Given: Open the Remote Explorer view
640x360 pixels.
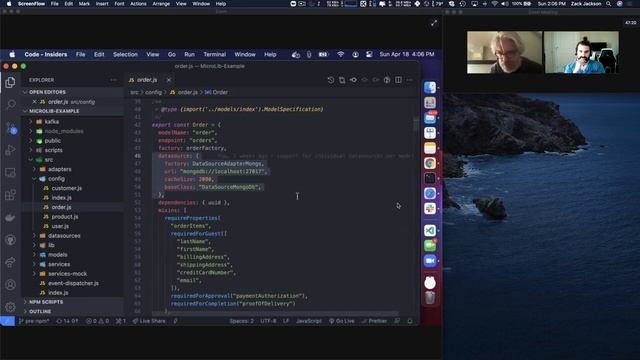Looking at the screenshot, I should pyautogui.click(x=10, y=173).
